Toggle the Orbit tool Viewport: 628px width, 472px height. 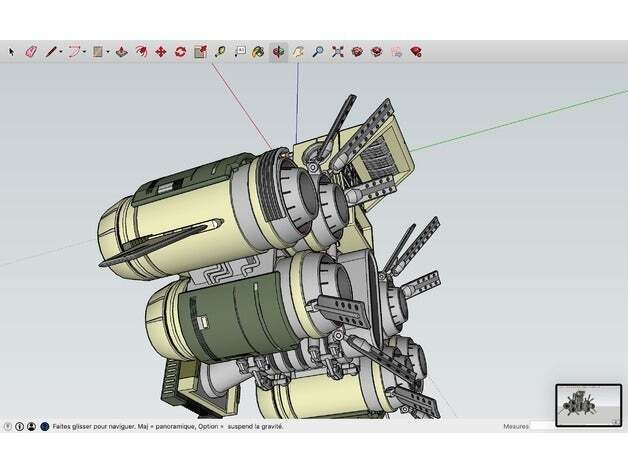(278, 51)
